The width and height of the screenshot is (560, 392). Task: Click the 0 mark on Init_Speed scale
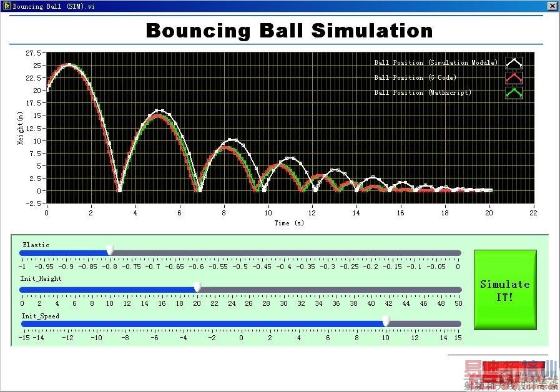(241, 338)
